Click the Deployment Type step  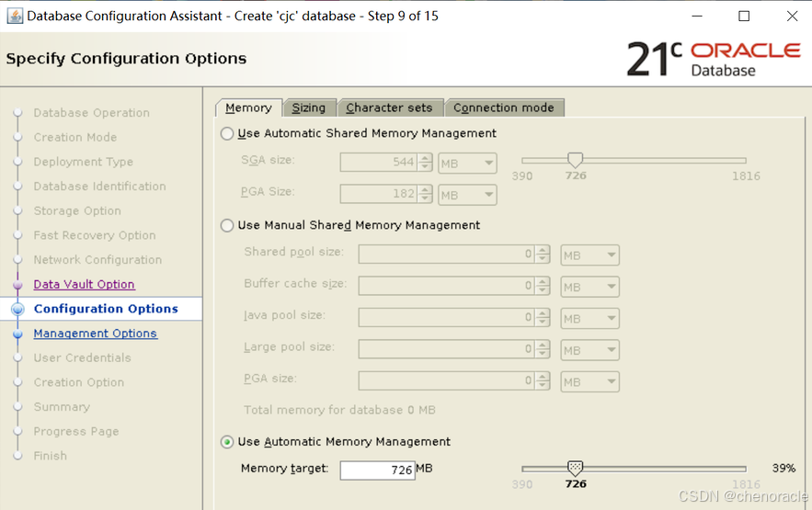pos(84,162)
